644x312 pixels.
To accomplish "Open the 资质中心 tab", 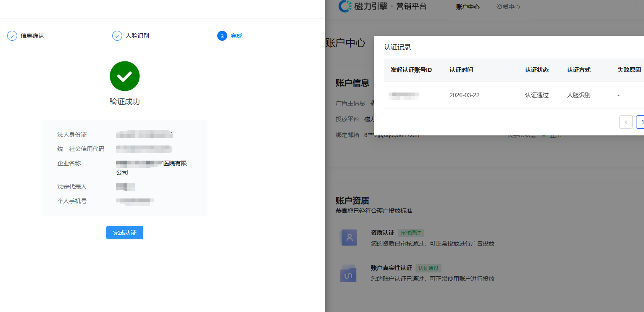I will (508, 7).
